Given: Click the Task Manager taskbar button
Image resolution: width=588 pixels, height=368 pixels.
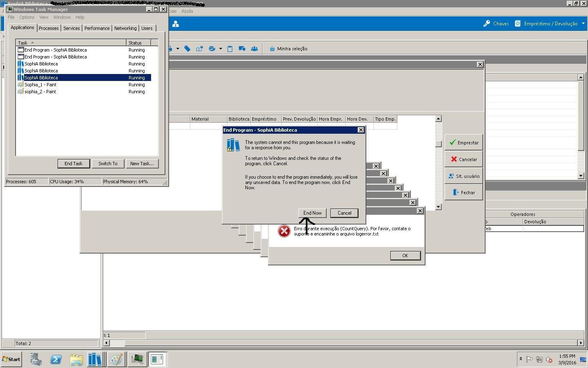Looking at the screenshot, I should click(137, 359).
